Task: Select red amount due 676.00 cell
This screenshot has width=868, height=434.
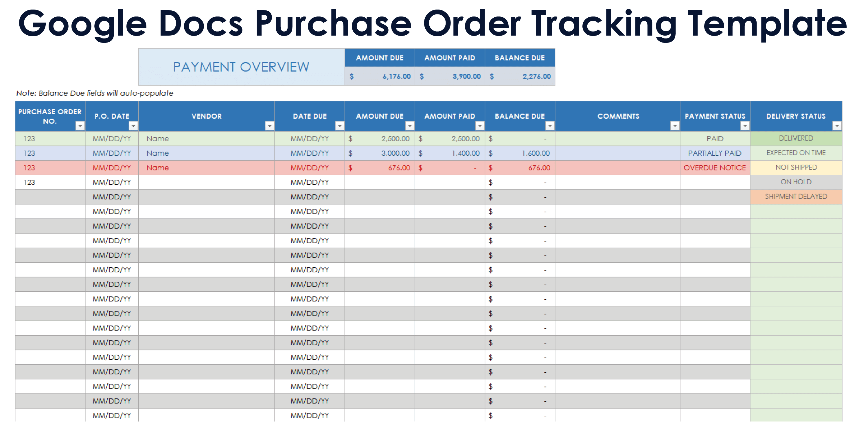Action: click(x=380, y=168)
